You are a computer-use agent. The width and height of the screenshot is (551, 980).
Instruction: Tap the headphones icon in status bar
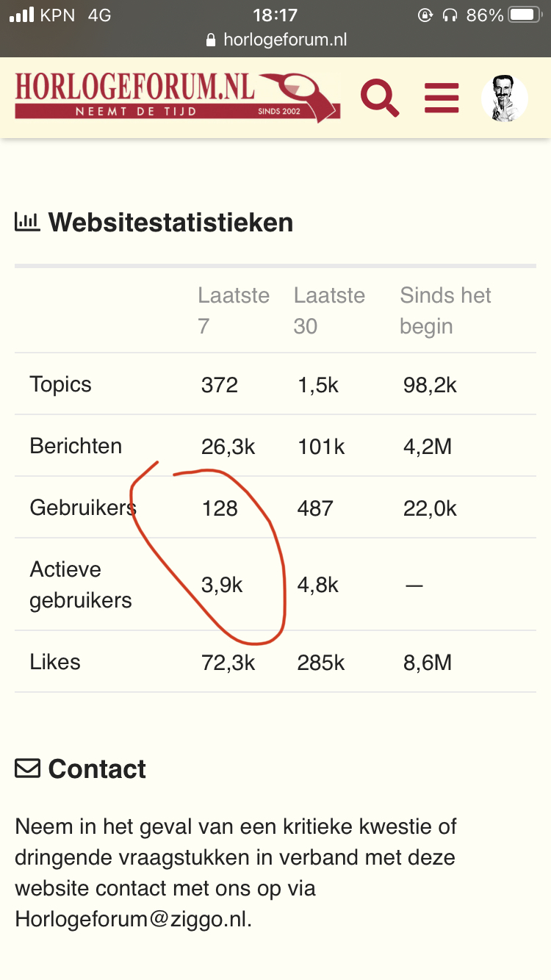(x=450, y=15)
